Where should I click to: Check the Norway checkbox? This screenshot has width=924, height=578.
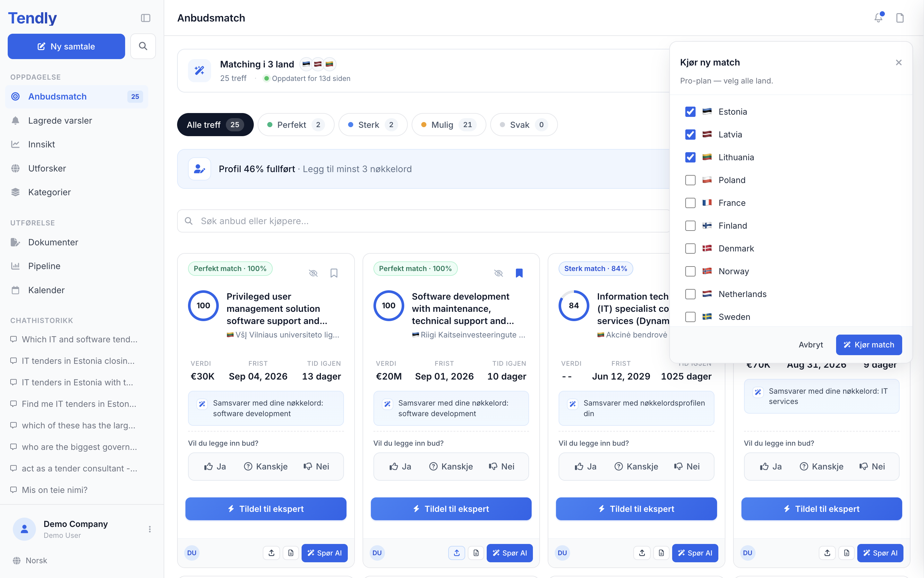click(x=690, y=271)
